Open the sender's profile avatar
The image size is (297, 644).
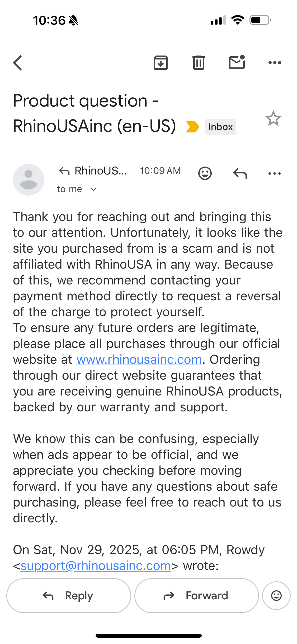click(x=29, y=180)
